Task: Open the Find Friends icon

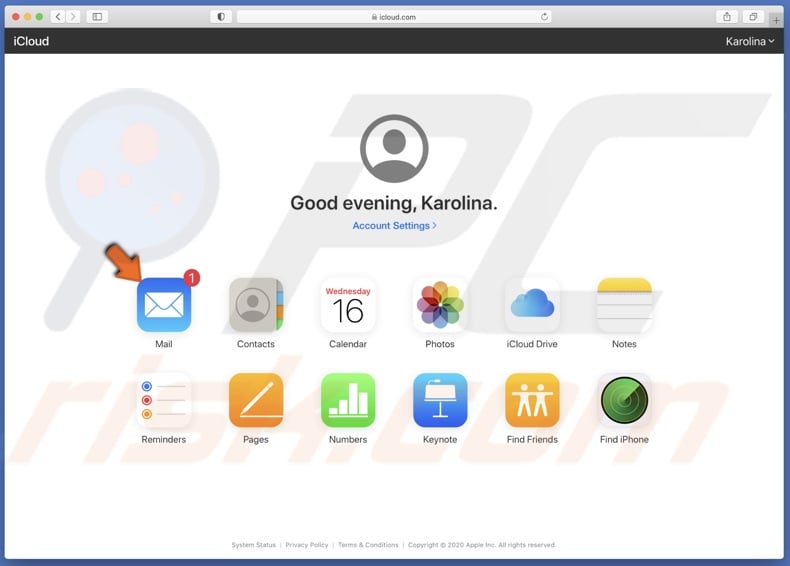Action: click(532, 400)
